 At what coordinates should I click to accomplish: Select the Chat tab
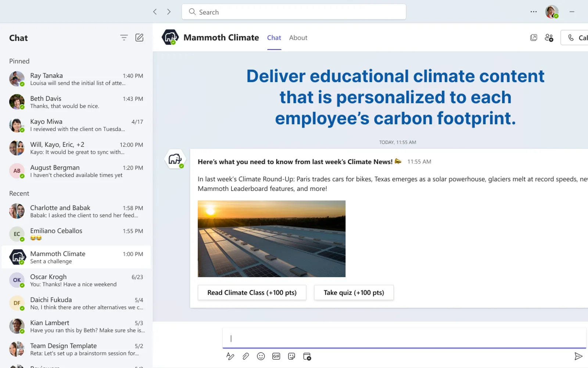tap(274, 38)
